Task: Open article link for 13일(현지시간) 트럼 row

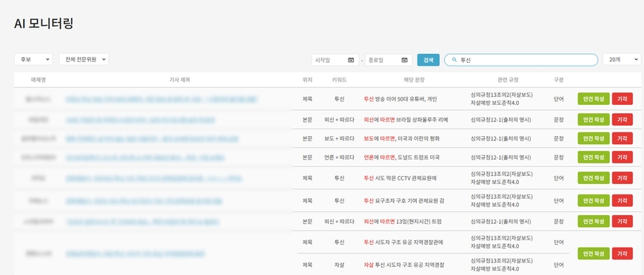Action: [142, 222]
